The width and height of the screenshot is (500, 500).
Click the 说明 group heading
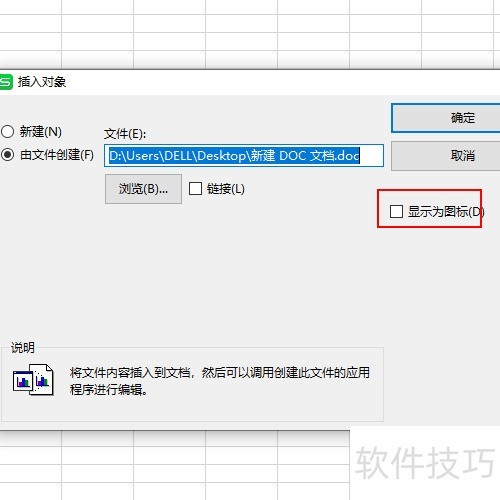pos(23,348)
